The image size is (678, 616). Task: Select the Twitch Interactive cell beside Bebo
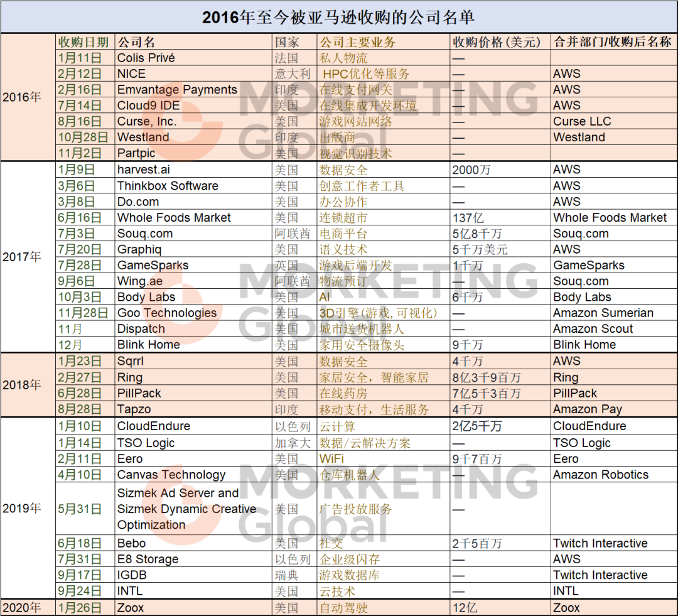pos(614,543)
